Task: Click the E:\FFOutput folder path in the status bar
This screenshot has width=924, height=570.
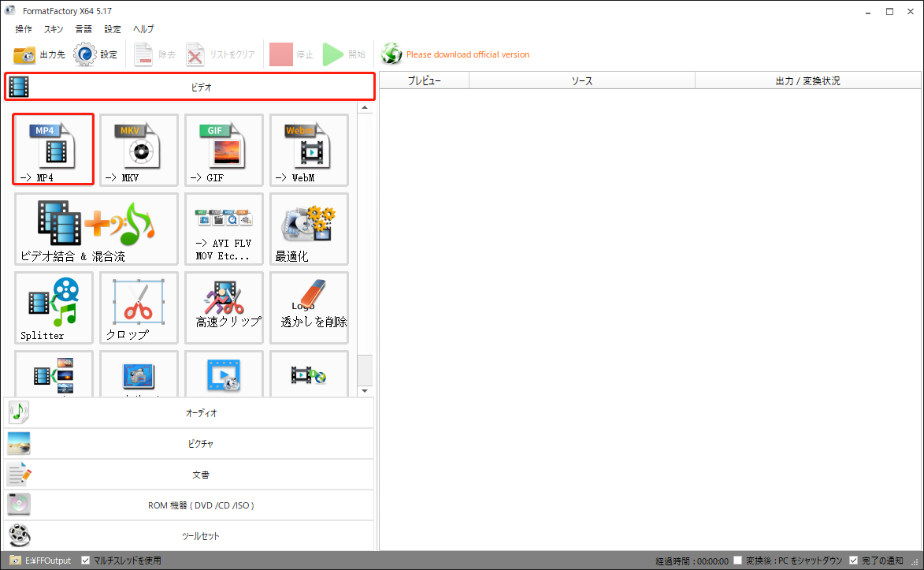Action: (48, 561)
